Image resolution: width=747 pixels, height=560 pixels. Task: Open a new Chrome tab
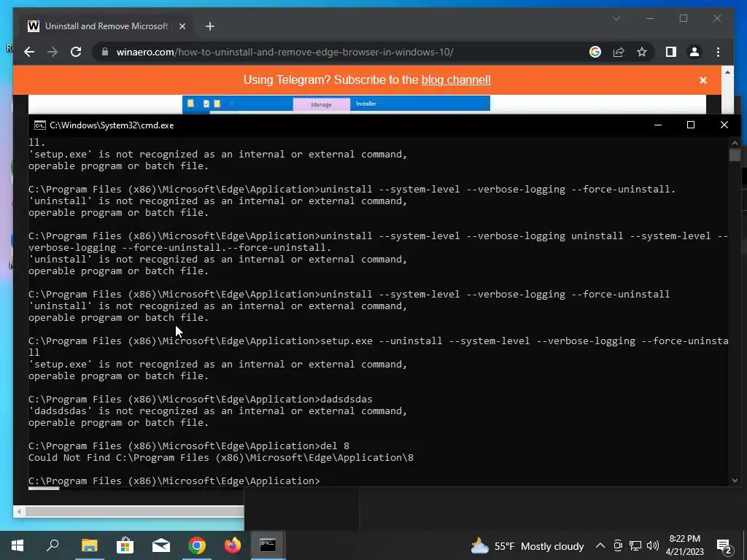point(210,26)
